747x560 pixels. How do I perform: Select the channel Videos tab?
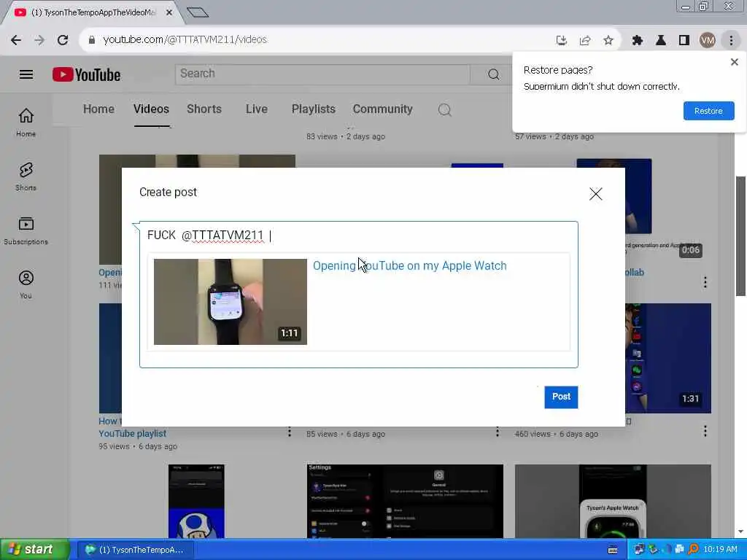151,109
